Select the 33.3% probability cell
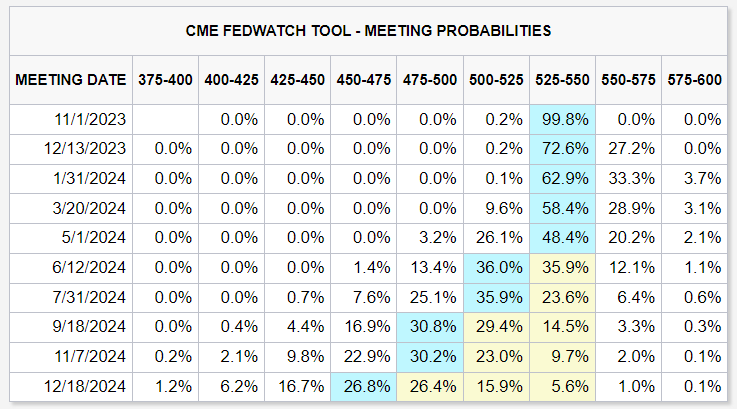 pyautogui.click(x=628, y=178)
